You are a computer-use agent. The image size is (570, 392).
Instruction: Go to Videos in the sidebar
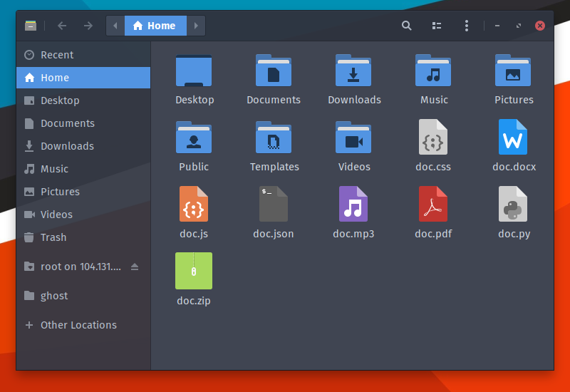coord(83,215)
